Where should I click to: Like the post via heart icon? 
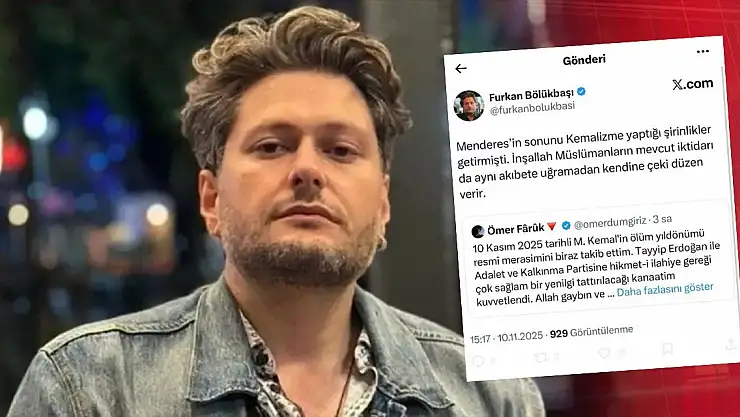[x=604, y=353]
